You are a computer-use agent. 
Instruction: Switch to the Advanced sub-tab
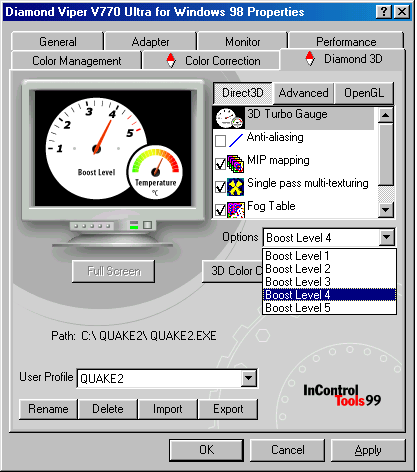(x=303, y=93)
